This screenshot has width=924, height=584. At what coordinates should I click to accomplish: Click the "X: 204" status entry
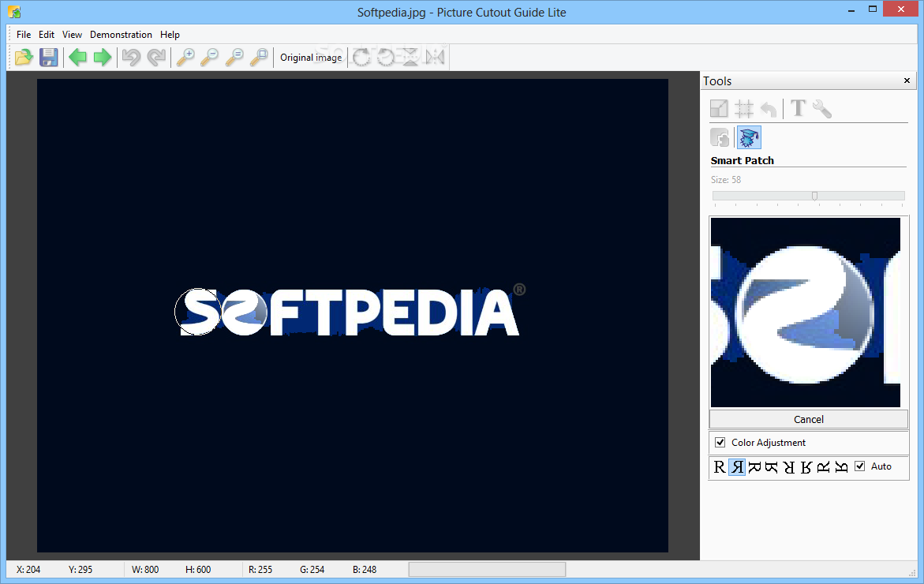(x=28, y=569)
